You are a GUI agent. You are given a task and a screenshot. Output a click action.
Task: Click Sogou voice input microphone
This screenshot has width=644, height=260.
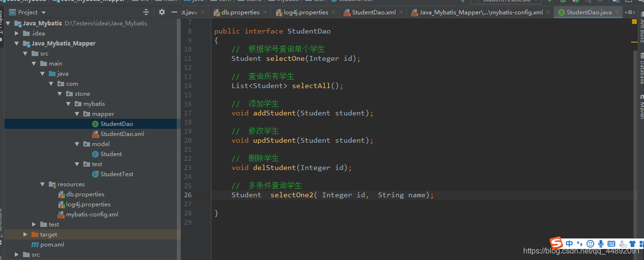(600, 244)
